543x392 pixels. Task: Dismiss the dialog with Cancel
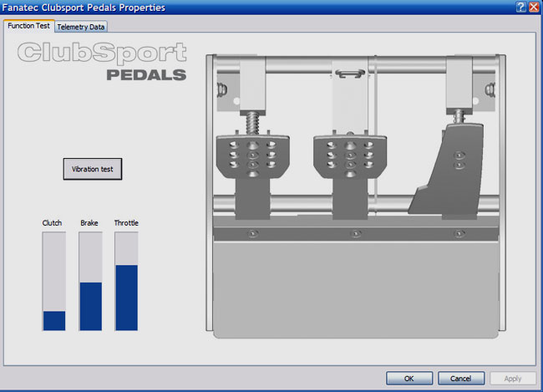tap(461, 378)
